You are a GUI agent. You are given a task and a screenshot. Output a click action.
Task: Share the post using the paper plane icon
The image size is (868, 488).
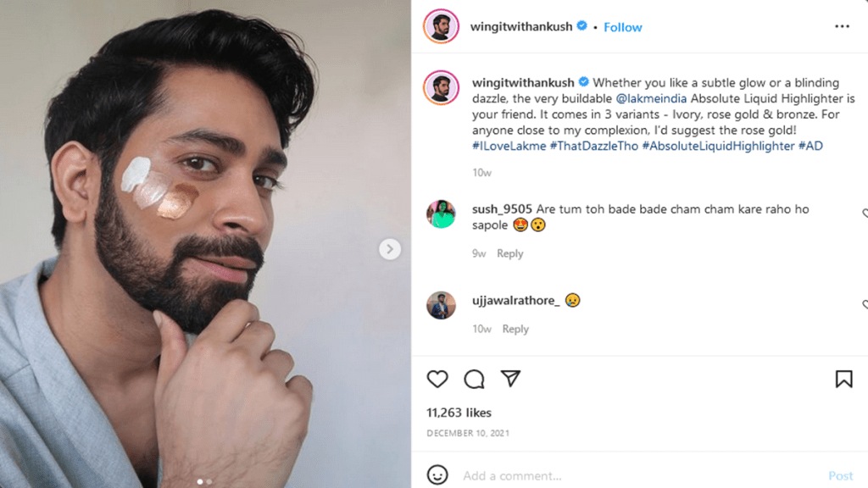[x=510, y=380]
